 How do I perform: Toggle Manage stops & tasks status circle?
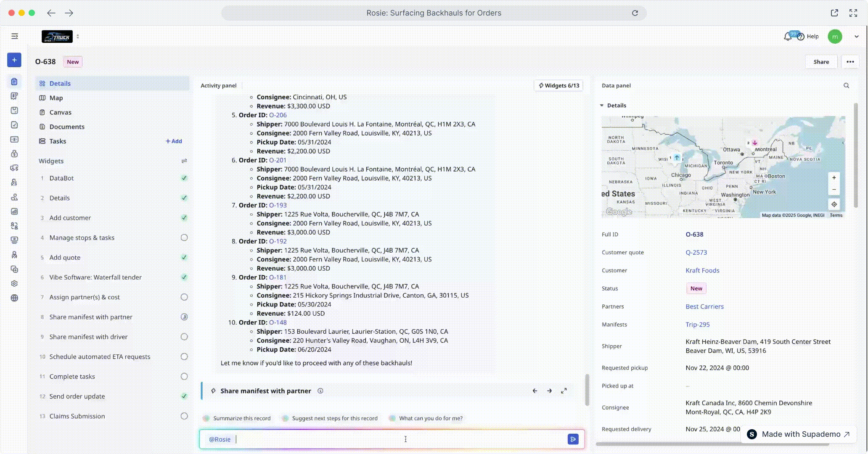click(184, 238)
